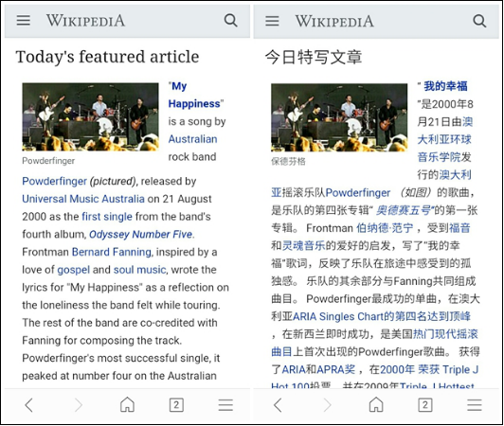Tap home icon on left browser bar
Screen dimensions: 504x426
[x=127, y=405]
